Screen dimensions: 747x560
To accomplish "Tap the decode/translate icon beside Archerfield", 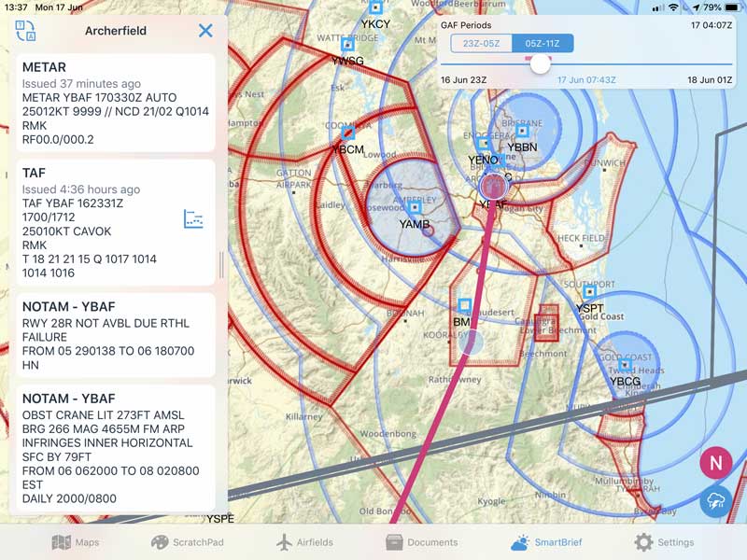I will (25, 31).
